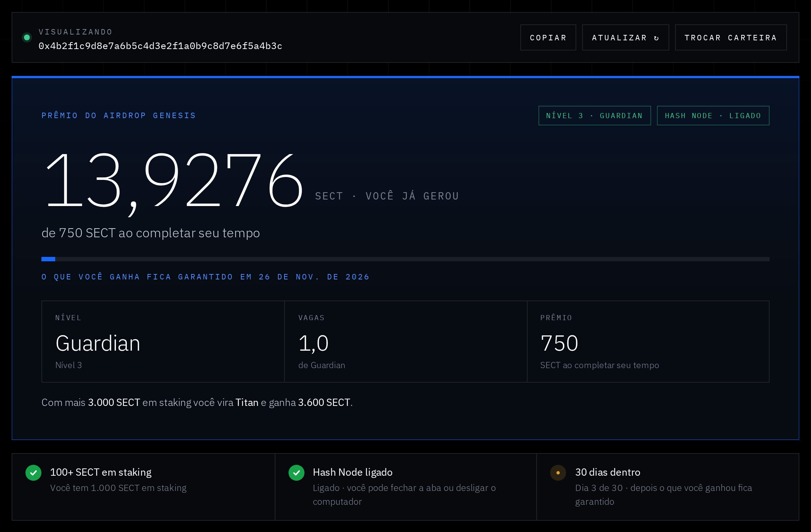Click the Titan upgrade hint text
The image size is (811, 532).
click(197, 403)
